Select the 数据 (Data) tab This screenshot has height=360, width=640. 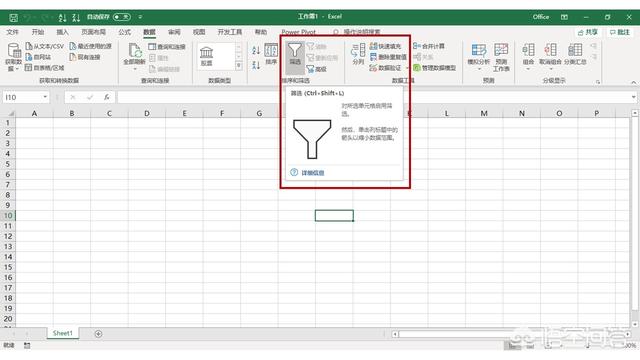coord(149,32)
